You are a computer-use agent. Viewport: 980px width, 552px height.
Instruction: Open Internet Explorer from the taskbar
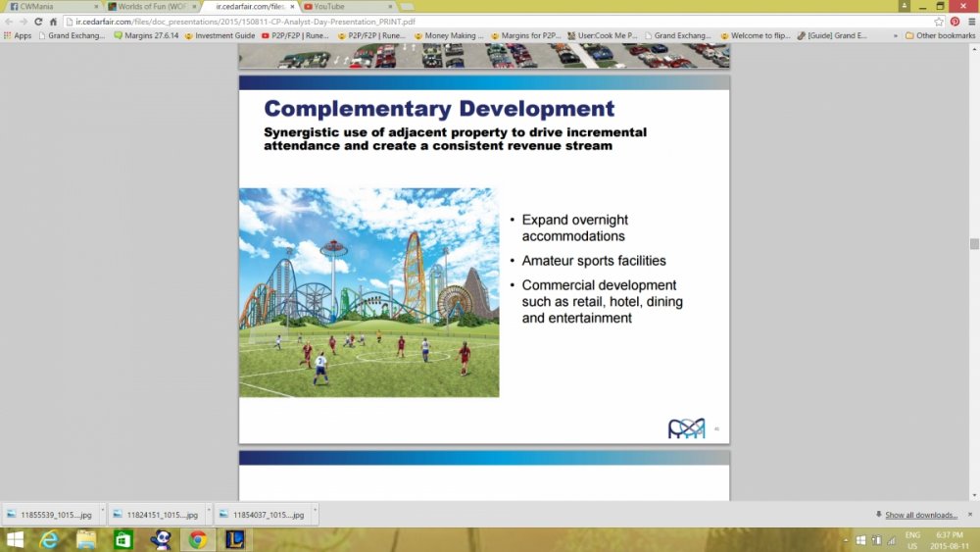[x=49, y=539]
